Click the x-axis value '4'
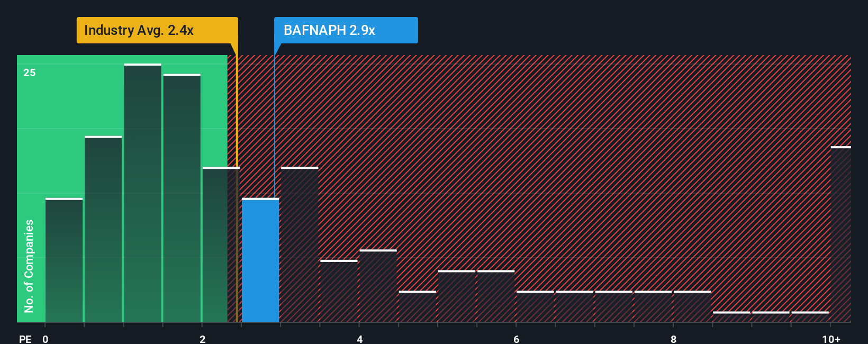Image resolution: width=868 pixels, height=344 pixels. [359, 339]
